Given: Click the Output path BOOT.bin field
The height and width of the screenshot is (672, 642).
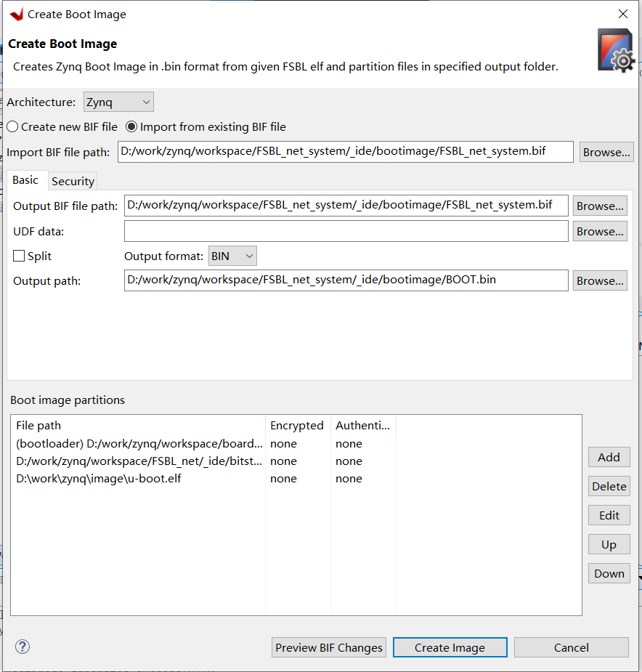Looking at the screenshot, I should (x=346, y=280).
